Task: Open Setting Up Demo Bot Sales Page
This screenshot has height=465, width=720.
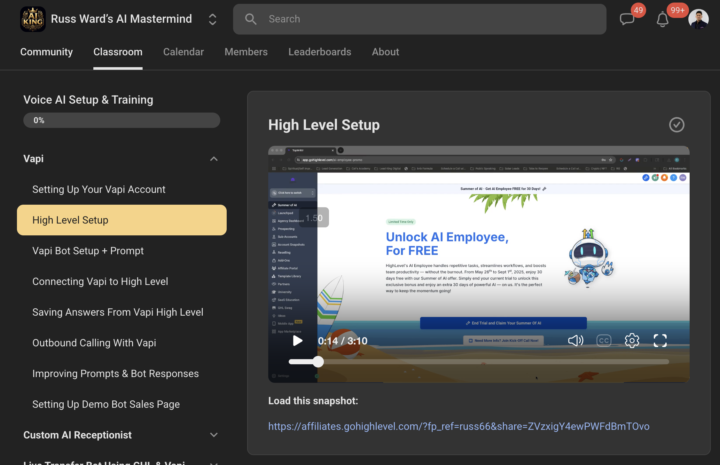Action: click(122, 404)
